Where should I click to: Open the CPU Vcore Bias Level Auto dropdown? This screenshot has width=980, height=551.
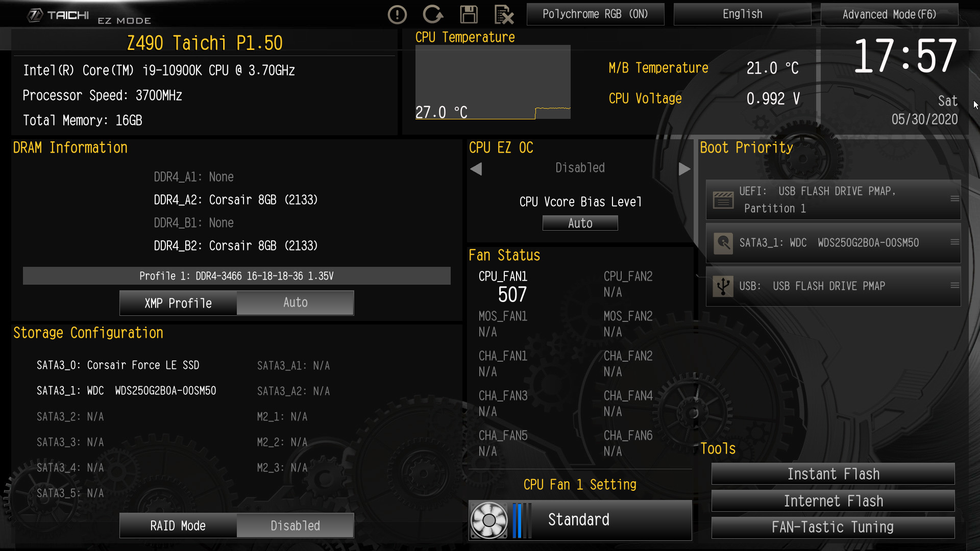(580, 222)
